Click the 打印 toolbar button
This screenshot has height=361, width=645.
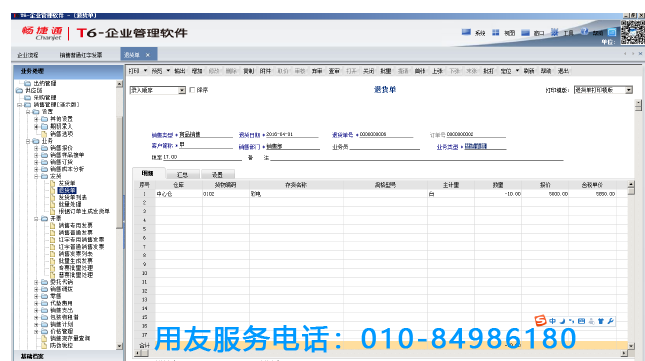tap(134, 71)
